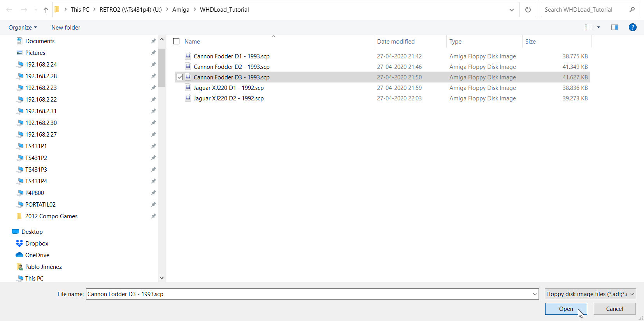Screen dimensions: 644x321
Task: Open TS431P2 in quick access
Action: click(36, 158)
